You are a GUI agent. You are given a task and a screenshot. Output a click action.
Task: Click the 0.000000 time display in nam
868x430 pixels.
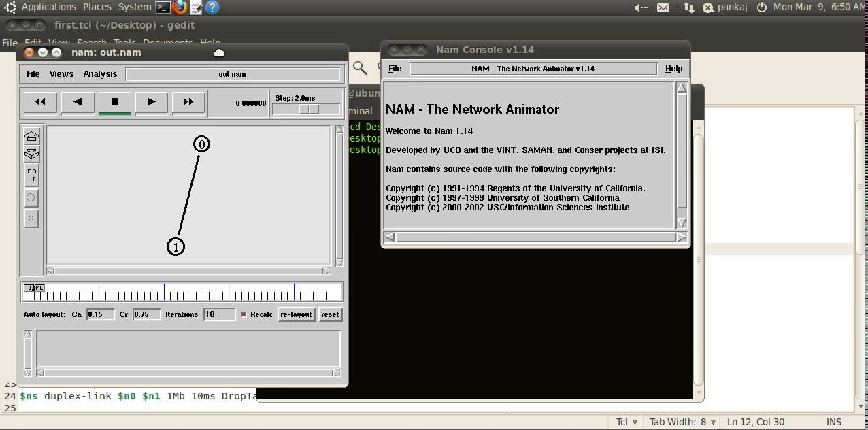tap(250, 103)
